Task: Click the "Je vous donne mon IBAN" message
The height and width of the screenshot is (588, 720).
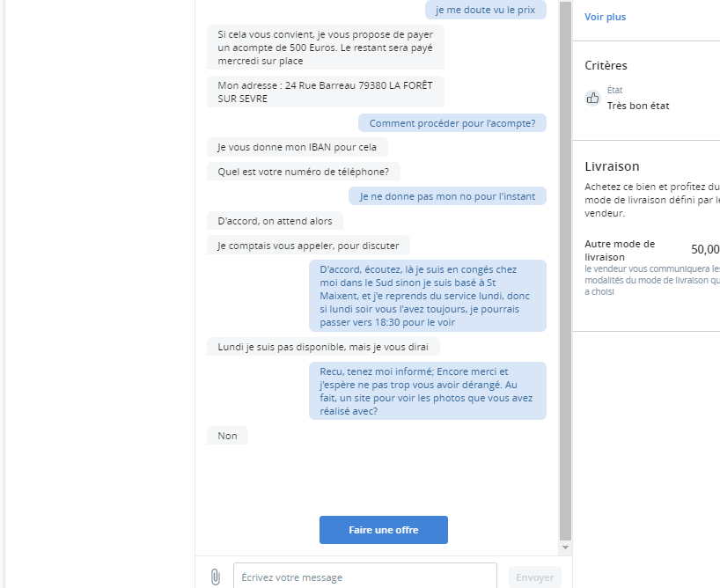Action: tap(297, 147)
